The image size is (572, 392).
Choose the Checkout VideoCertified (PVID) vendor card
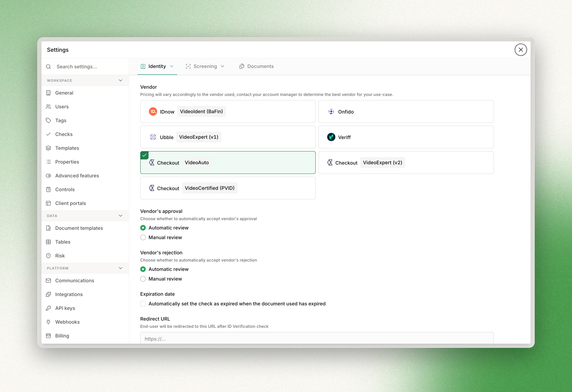click(228, 188)
